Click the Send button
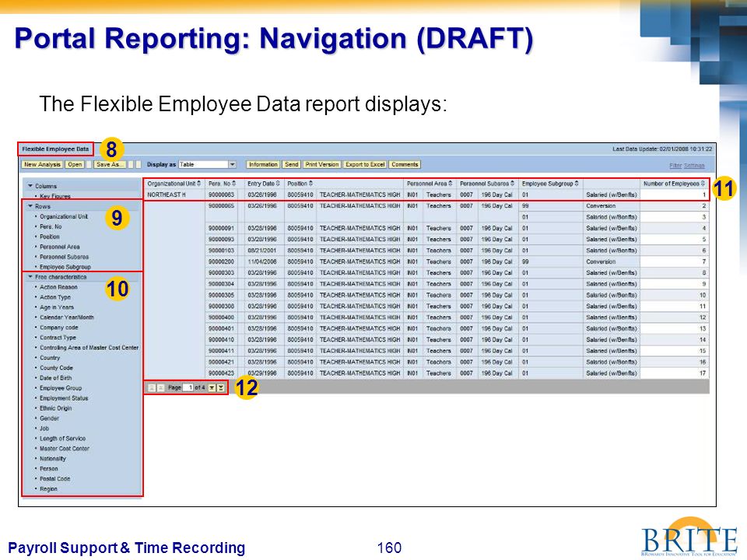The width and height of the screenshot is (747, 560). pos(291,165)
